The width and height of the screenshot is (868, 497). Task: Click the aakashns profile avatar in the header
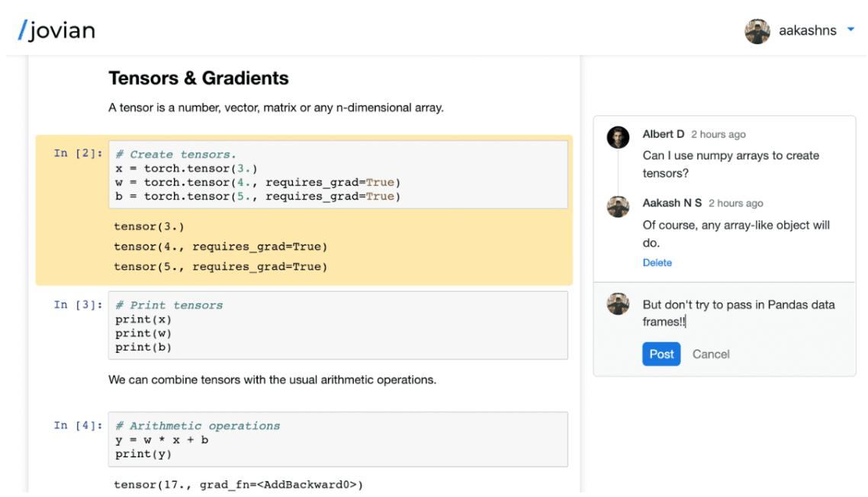coord(757,31)
